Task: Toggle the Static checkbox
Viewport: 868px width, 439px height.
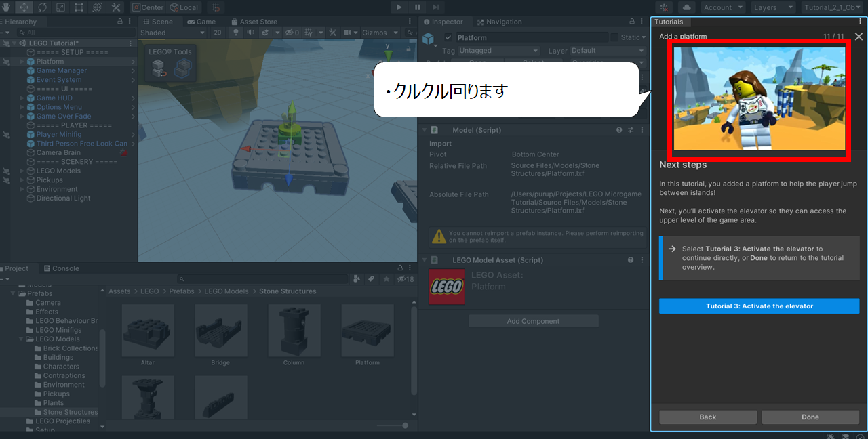Action: 614,37
